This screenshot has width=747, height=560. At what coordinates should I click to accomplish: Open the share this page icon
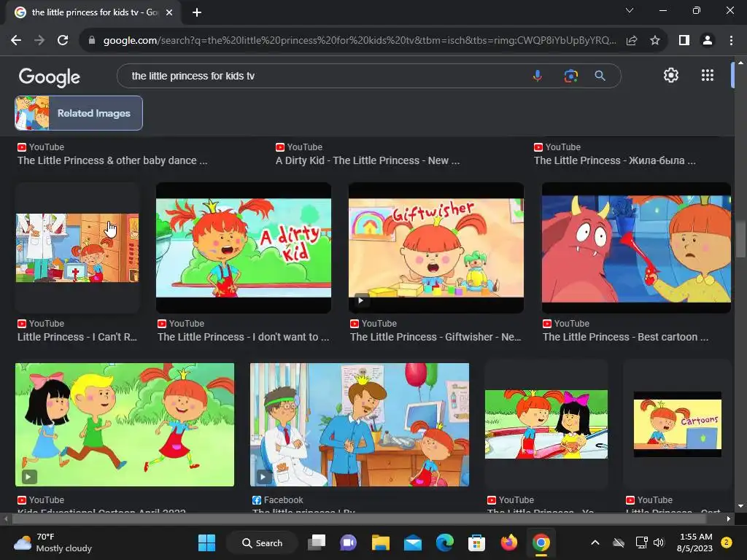(x=632, y=41)
